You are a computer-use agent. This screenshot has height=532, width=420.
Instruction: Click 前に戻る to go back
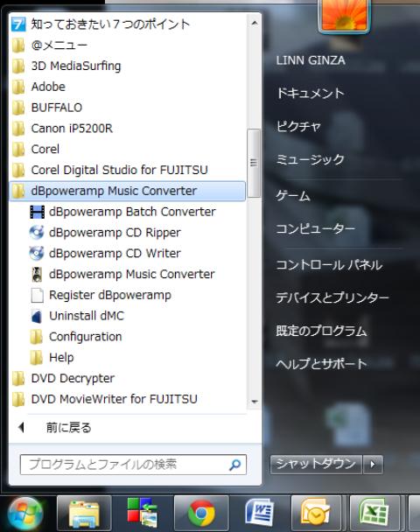click(68, 428)
